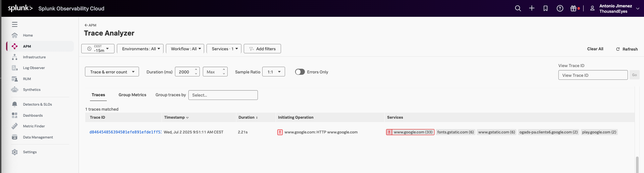Screen dimensions: 644x173
Task: Click the Infrastructure icon in sidebar
Action: (x=14, y=57)
